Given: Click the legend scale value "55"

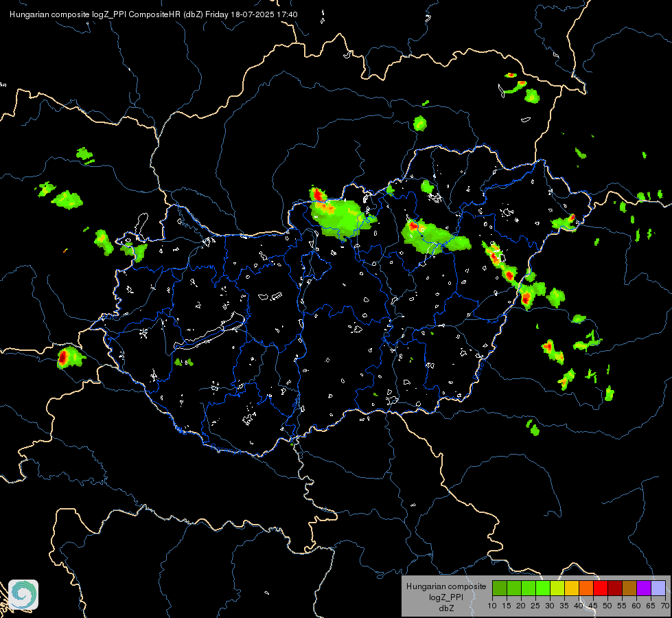Looking at the screenshot, I should pyautogui.click(x=622, y=606).
